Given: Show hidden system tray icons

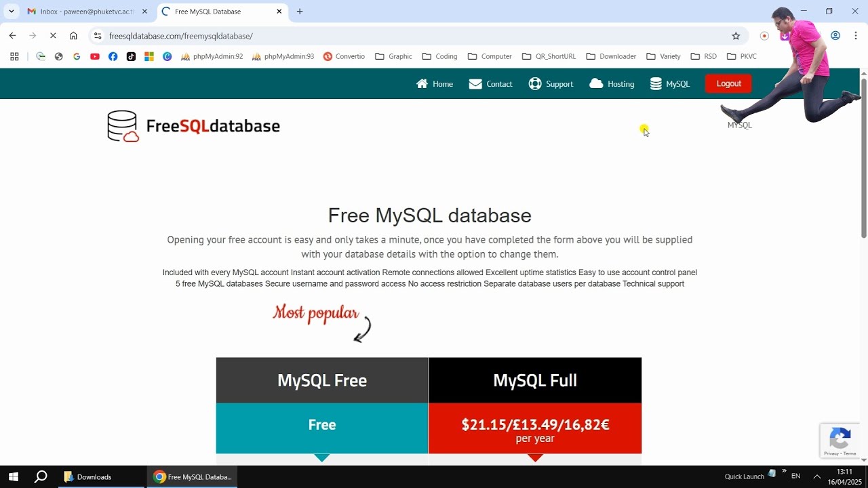Looking at the screenshot, I should pyautogui.click(x=816, y=476).
